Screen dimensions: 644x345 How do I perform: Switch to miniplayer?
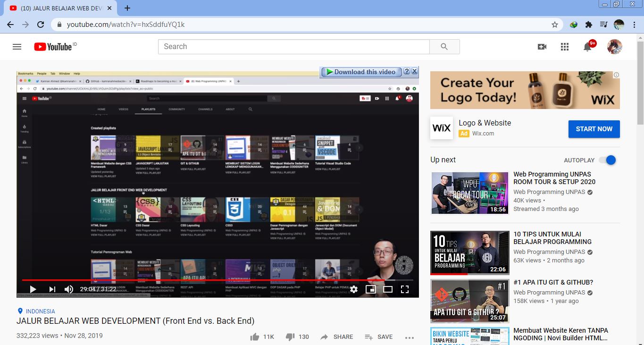click(371, 289)
